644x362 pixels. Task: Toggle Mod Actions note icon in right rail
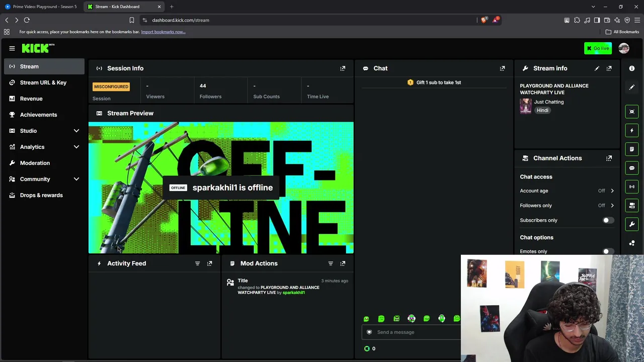tap(632, 149)
